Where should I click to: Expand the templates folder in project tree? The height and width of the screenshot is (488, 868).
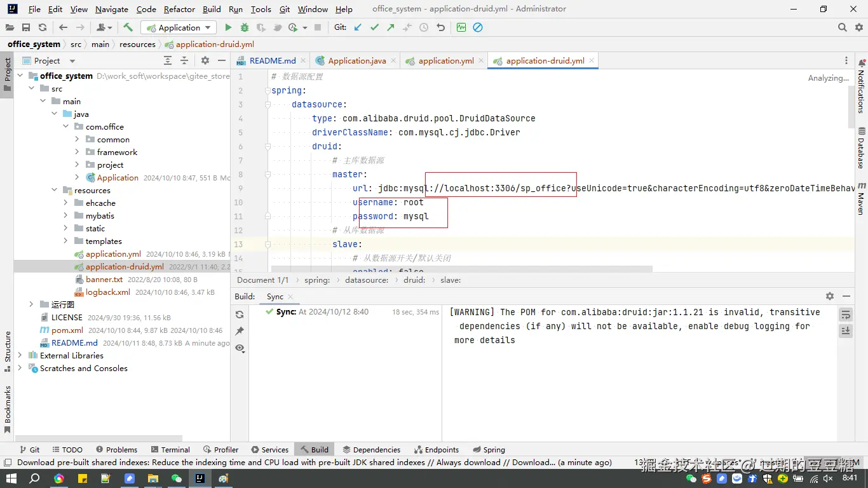(x=66, y=241)
